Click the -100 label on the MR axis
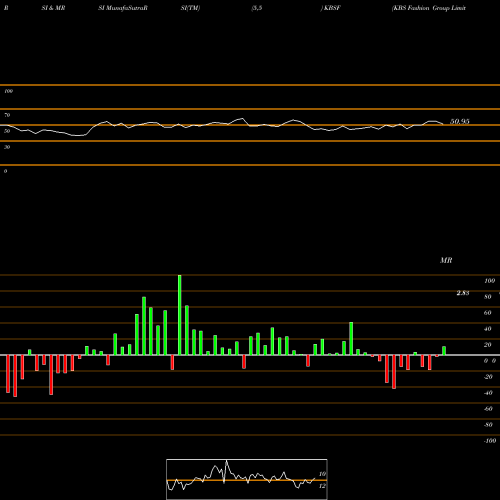500x500 pixels. pyautogui.click(x=489, y=441)
